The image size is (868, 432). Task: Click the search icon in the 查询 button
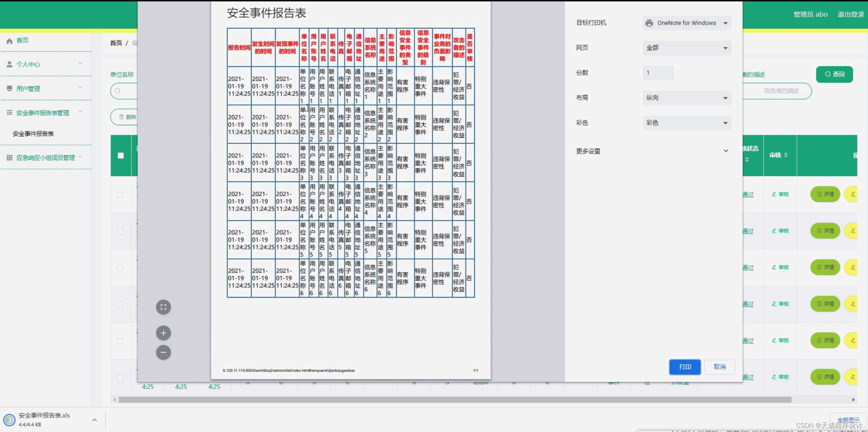coord(828,74)
